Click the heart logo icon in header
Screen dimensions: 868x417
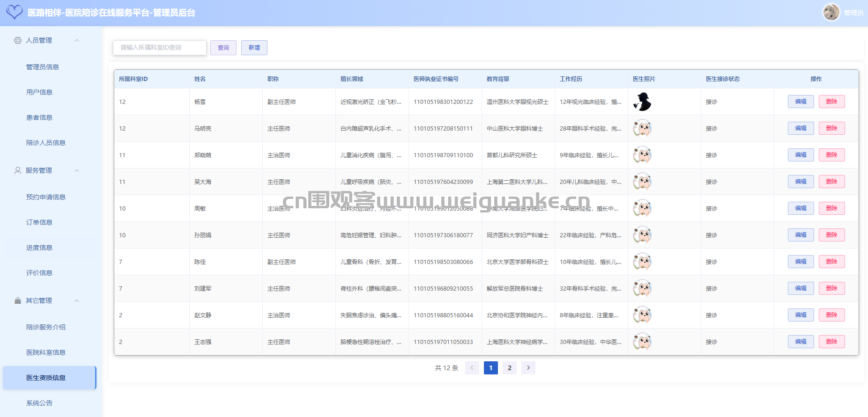coord(14,12)
